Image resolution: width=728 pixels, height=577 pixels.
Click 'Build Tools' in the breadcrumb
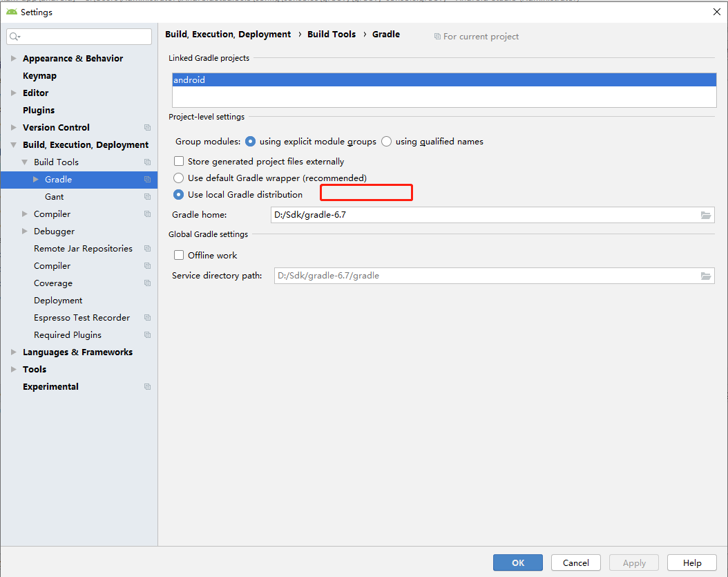pyautogui.click(x=332, y=35)
